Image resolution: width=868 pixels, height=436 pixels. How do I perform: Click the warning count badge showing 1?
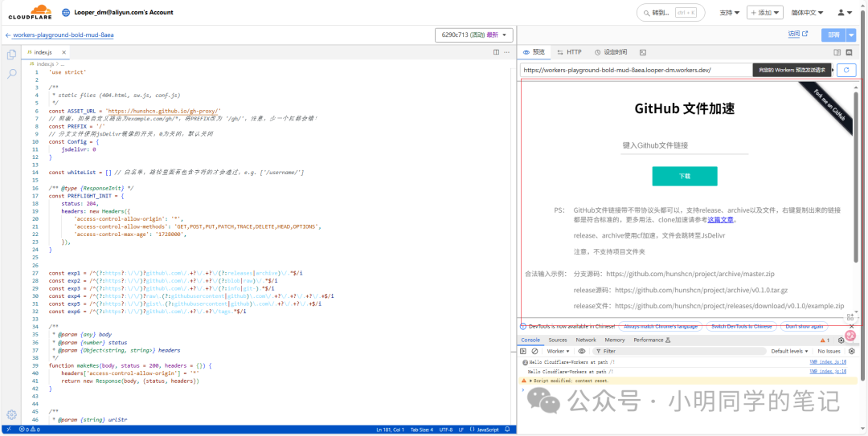825,340
